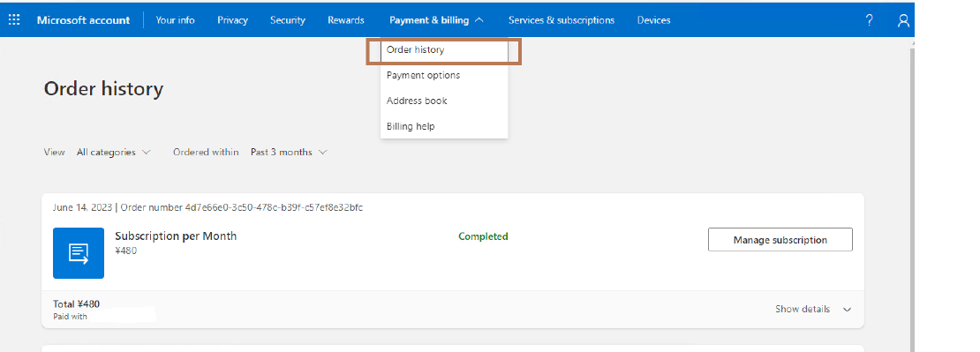Open the Devices tab
Viewport: 980px width, 352px height.
click(653, 20)
